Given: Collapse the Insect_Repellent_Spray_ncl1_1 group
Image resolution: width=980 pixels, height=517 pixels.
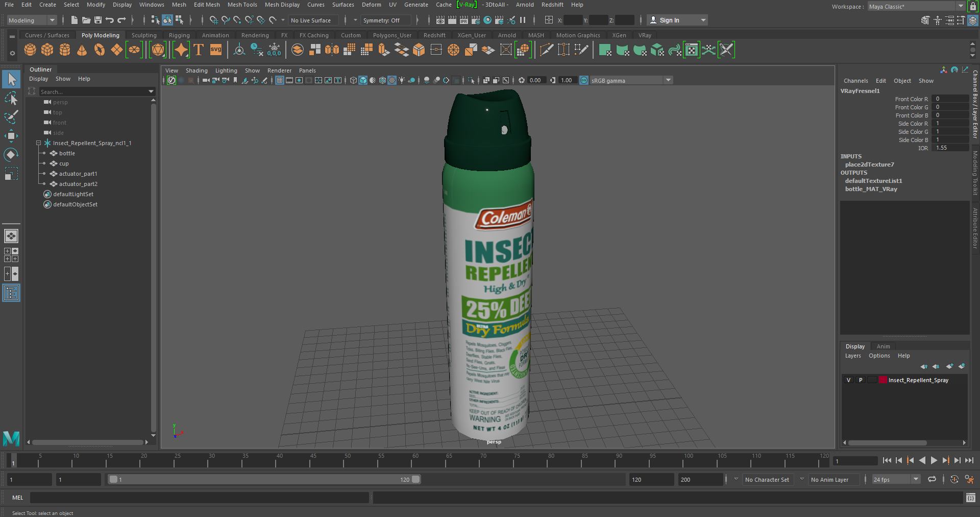Looking at the screenshot, I should pos(38,143).
